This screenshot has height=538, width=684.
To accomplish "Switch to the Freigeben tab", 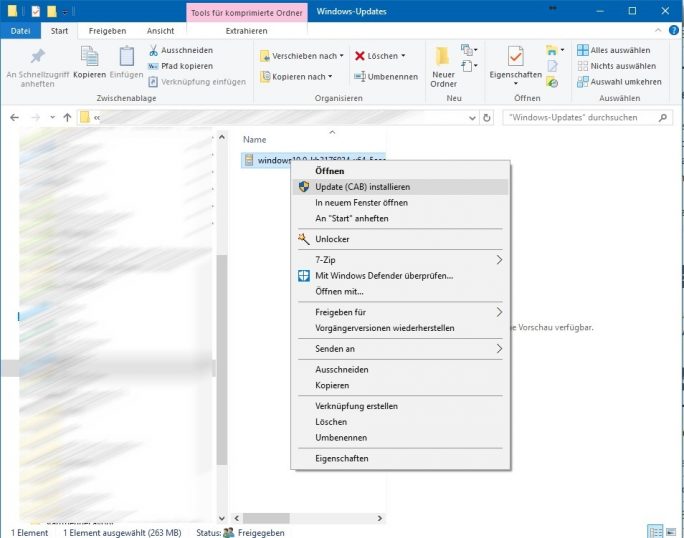I will [x=107, y=31].
